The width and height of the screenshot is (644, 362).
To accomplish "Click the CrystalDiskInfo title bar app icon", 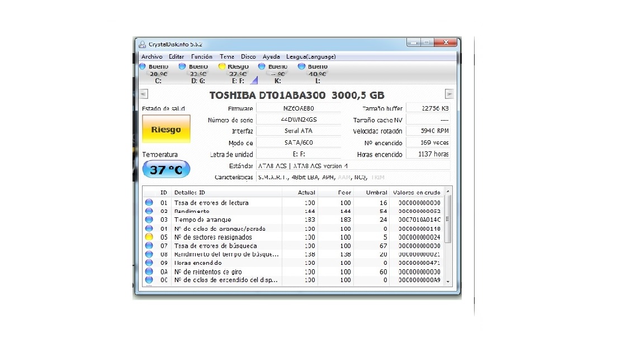I will coord(142,44).
